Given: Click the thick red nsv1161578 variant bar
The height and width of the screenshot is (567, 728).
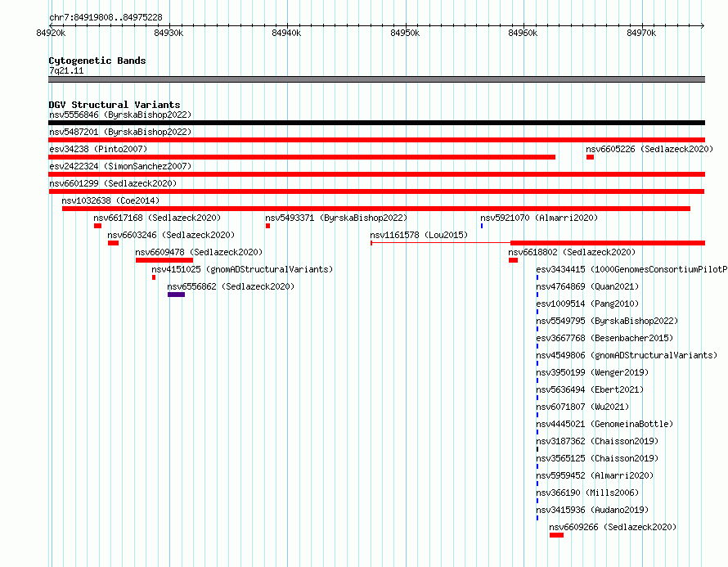Looking at the screenshot, I should click(x=608, y=243).
